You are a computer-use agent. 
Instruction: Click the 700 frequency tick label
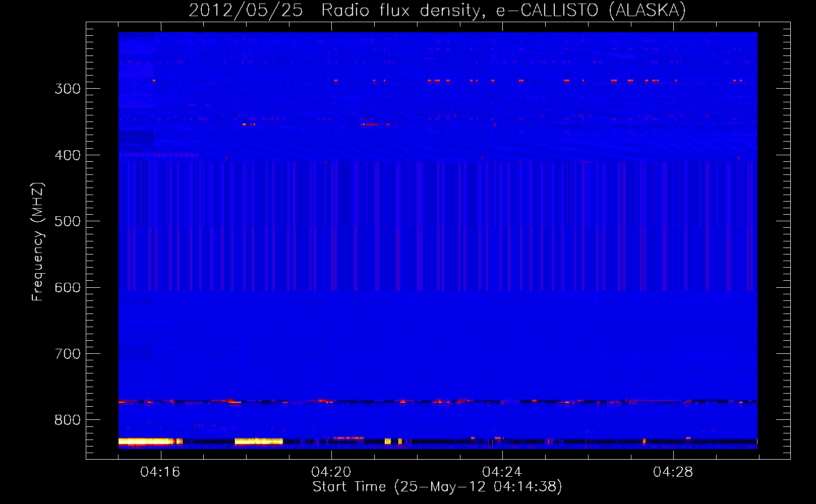point(68,354)
